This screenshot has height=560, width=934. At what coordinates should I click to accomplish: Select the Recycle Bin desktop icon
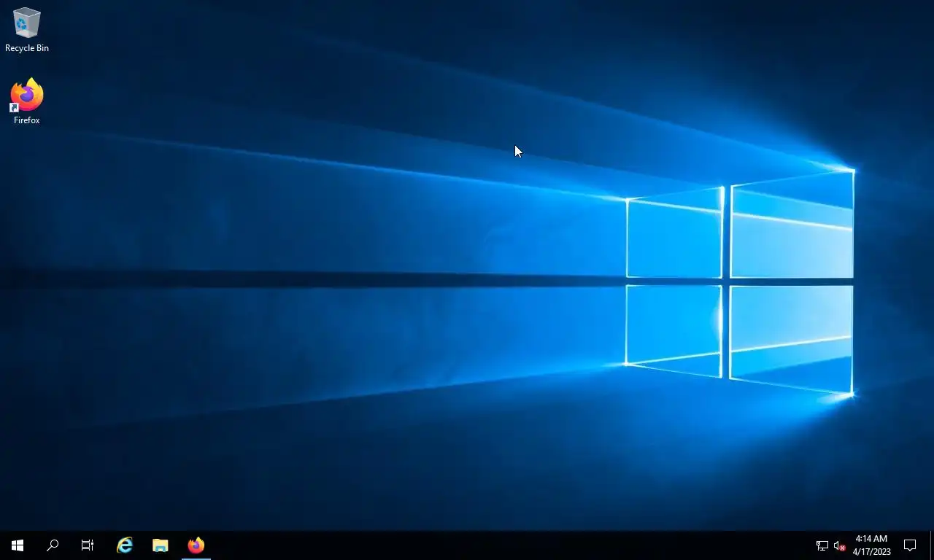click(26, 30)
